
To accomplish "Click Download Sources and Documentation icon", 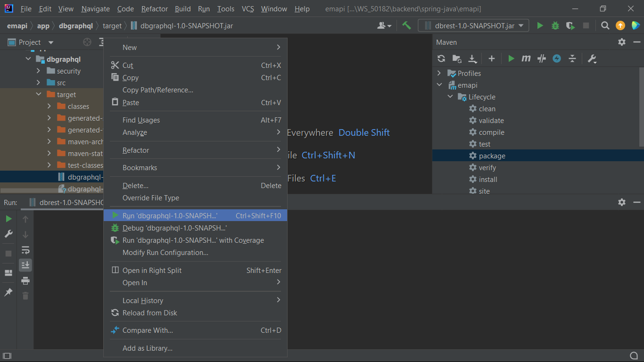I will (x=472, y=58).
